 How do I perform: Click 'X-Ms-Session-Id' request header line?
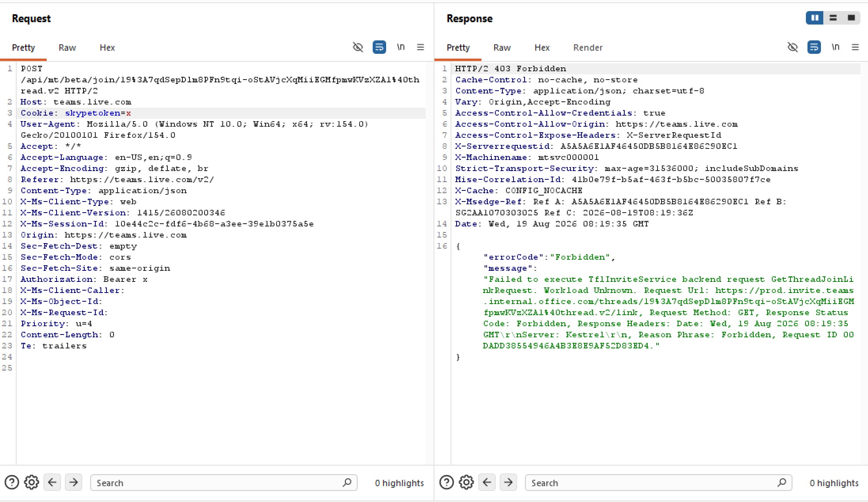(167, 224)
